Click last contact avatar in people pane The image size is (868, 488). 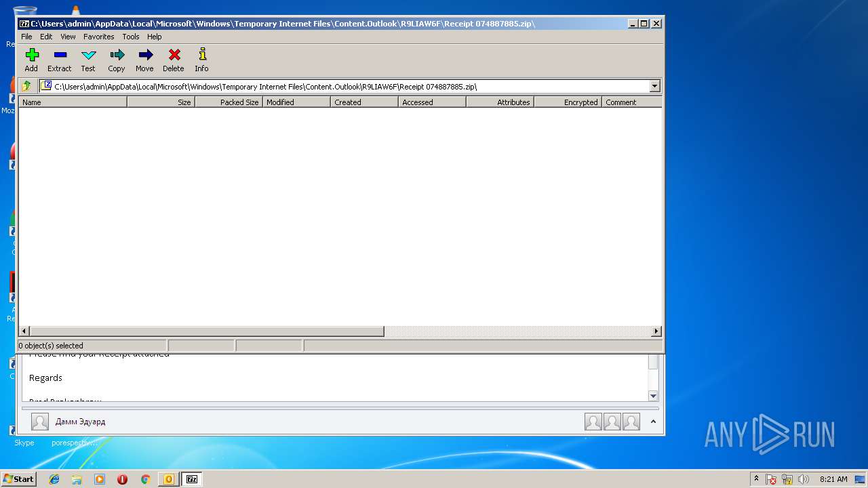coord(631,422)
